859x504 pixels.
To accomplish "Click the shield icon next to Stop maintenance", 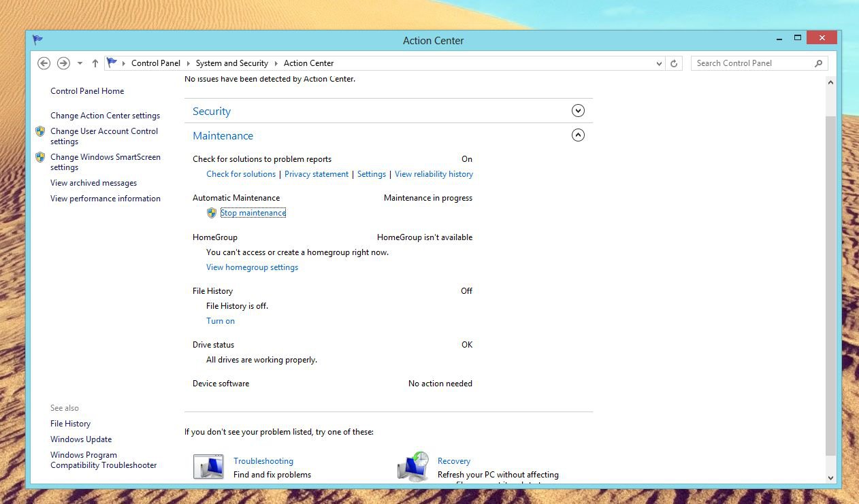I will pos(212,213).
